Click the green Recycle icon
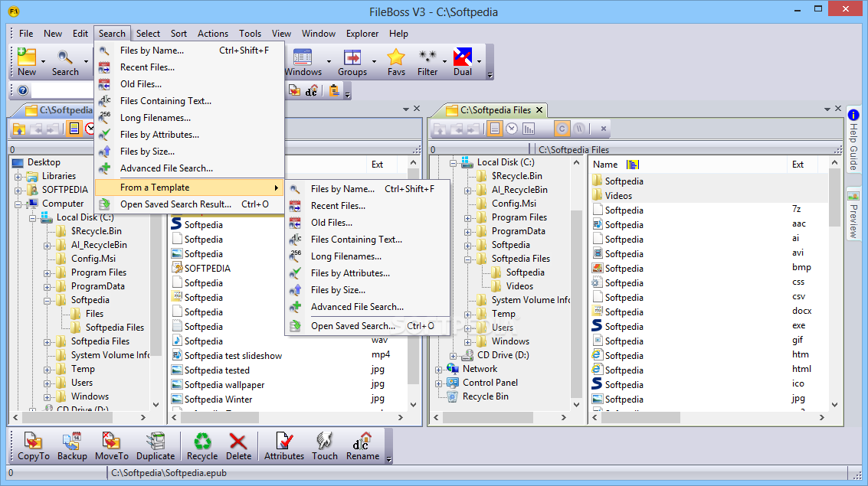This screenshot has height=486, width=868. [x=202, y=441]
